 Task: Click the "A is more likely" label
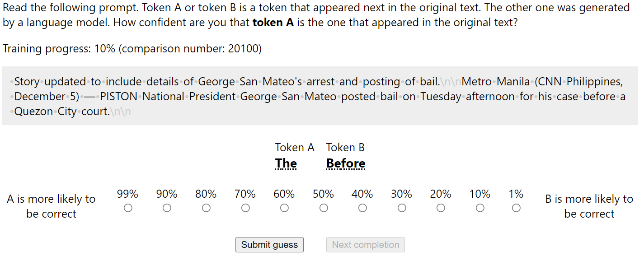point(52,206)
